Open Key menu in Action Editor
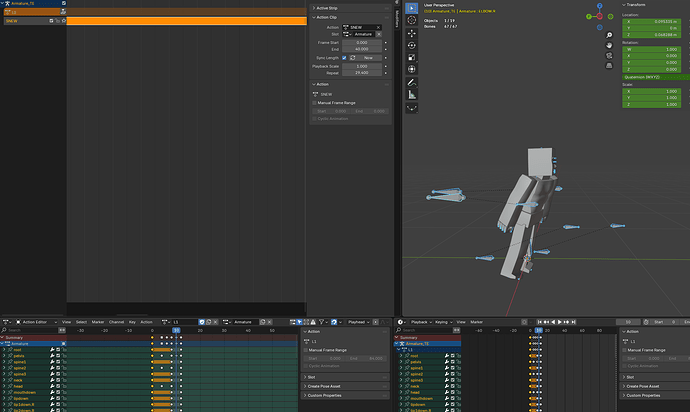Screen dimensions: 690x412 pos(132,322)
